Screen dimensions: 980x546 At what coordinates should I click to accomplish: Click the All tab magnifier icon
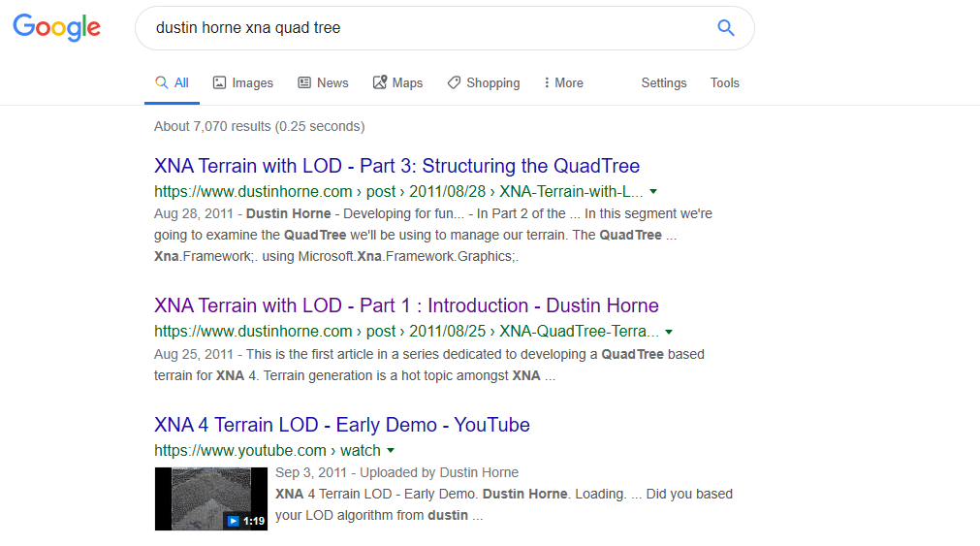coord(162,82)
